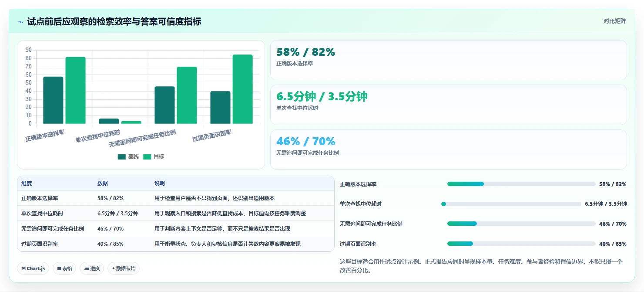Click the panel title 试点前后应观察的检索效率
The height and width of the screenshot is (292, 644).
click(114, 21)
